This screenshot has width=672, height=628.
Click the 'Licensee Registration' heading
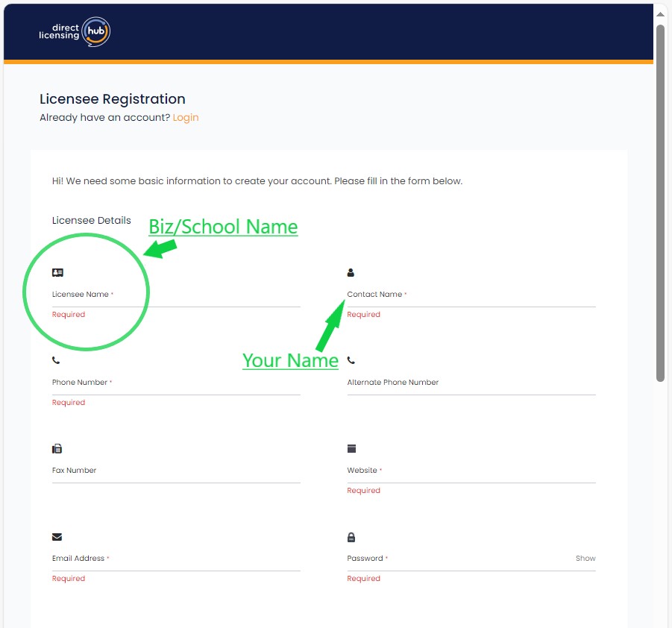[x=113, y=99]
